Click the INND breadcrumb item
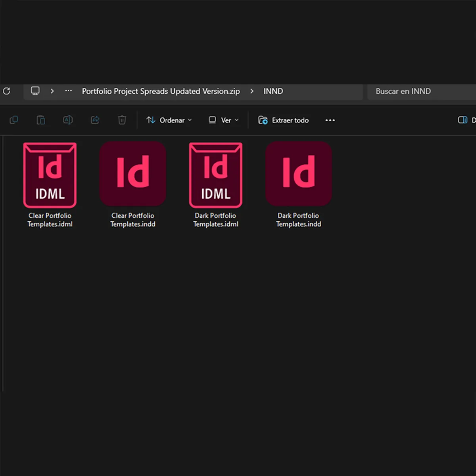Viewport: 476px width, 476px height. click(x=273, y=91)
